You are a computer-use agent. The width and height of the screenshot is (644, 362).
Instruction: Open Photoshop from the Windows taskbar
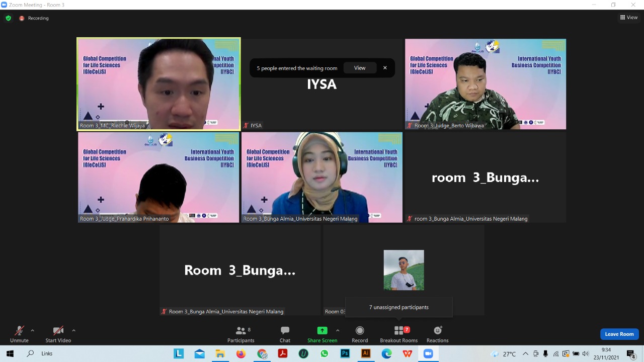[345, 353]
